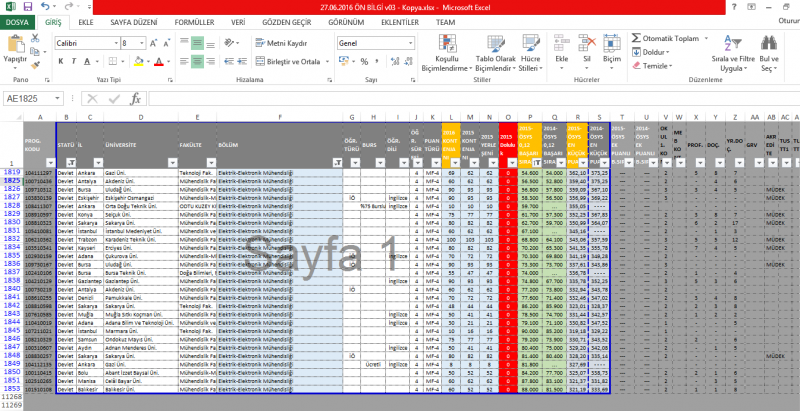The height and width of the screenshot is (411, 800).
Task: Decrease font size with small A icon
Action: pos(167,43)
